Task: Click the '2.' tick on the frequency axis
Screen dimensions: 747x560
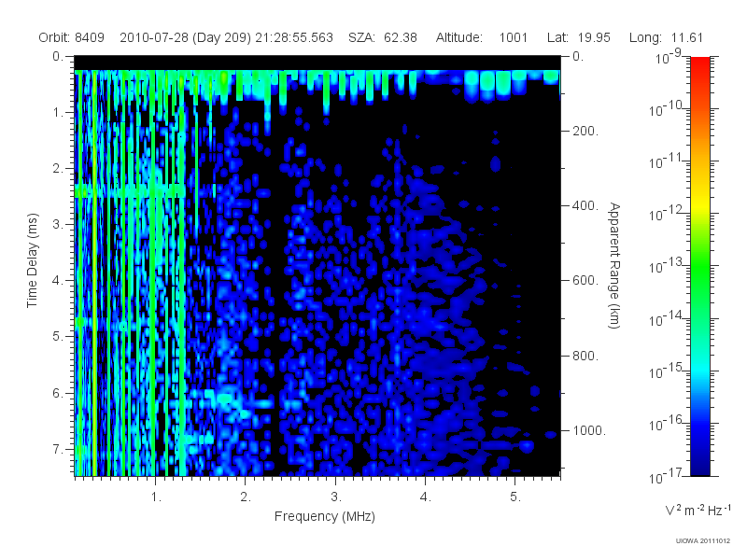Action: click(246, 497)
